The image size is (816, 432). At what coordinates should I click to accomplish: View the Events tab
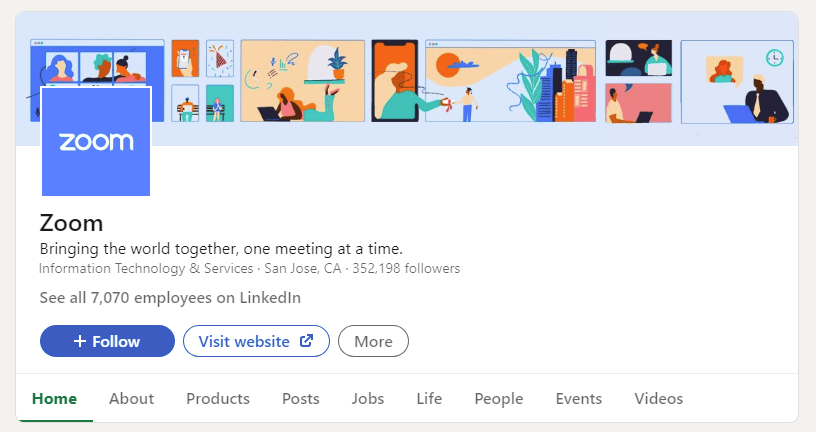pyautogui.click(x=579, y=399)
